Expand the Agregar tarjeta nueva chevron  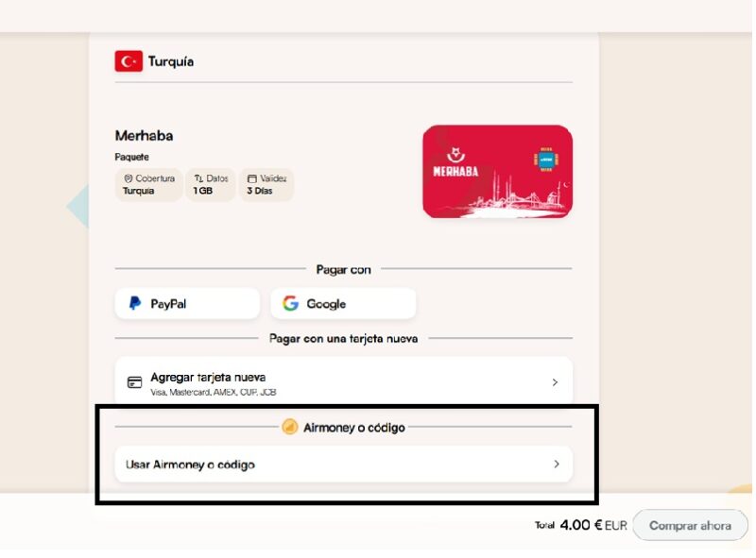point(555,382)
